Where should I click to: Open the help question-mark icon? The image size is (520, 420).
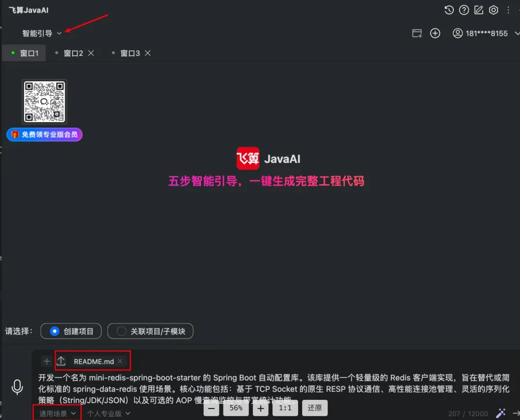click(464, 10)
